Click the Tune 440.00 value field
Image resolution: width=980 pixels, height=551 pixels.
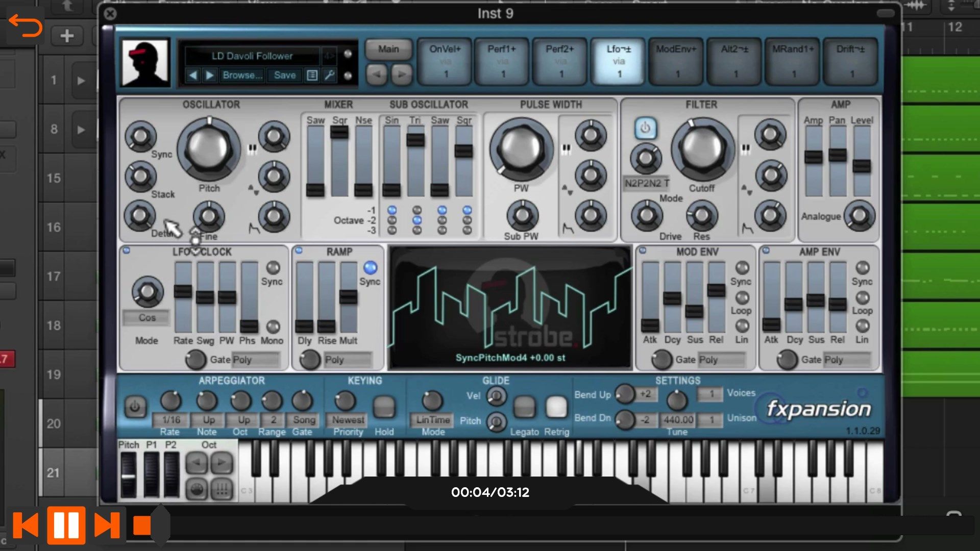(678, 420)
